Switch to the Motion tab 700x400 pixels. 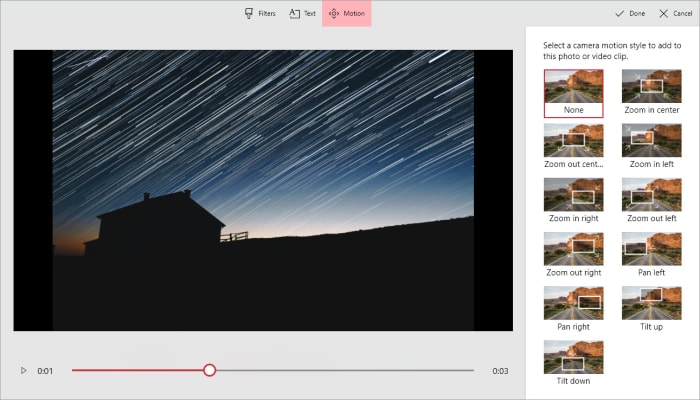[x=347, y=13]
